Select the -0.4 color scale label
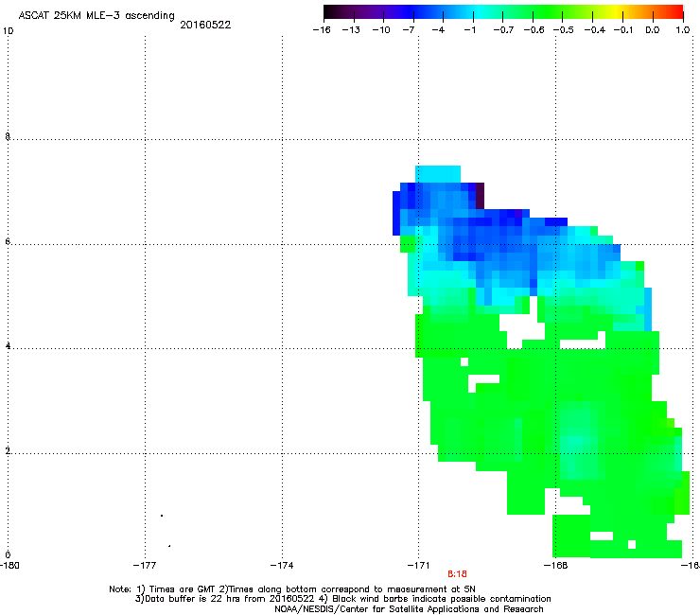The image size is (700, 615). click(x=595, y=30)
